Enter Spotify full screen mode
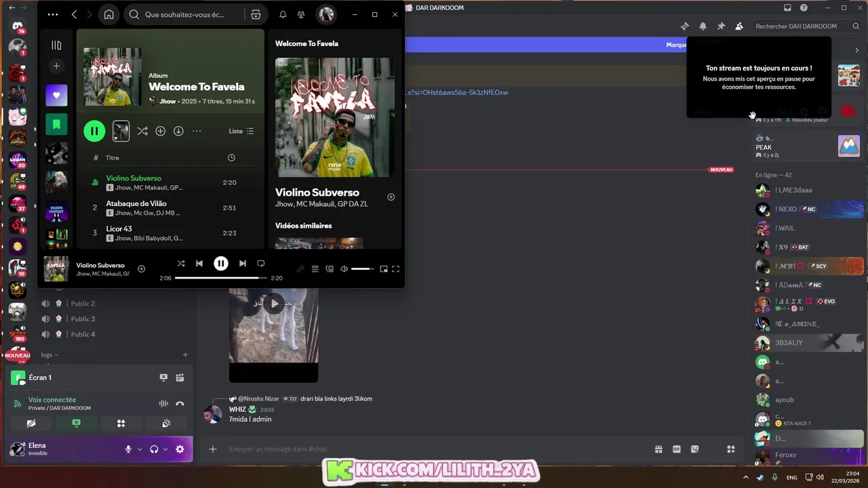 tap(395, 269)
